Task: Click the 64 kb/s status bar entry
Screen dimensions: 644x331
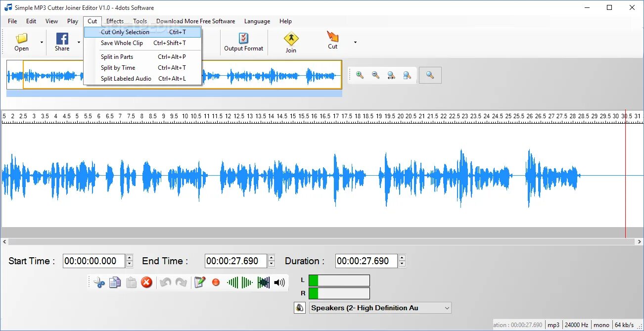Action: tap(624, 325)
